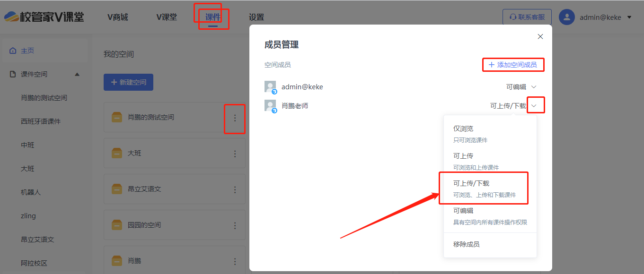Click the folder icon of 大班 card
This screenshot has height=274, width=644.
pos(117,153)
